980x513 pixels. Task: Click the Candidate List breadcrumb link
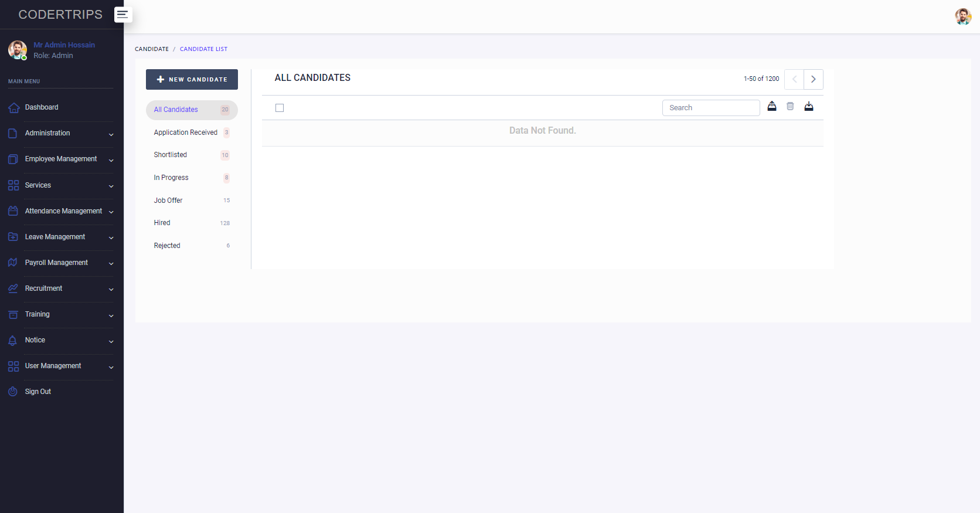(x=203, y=49)
